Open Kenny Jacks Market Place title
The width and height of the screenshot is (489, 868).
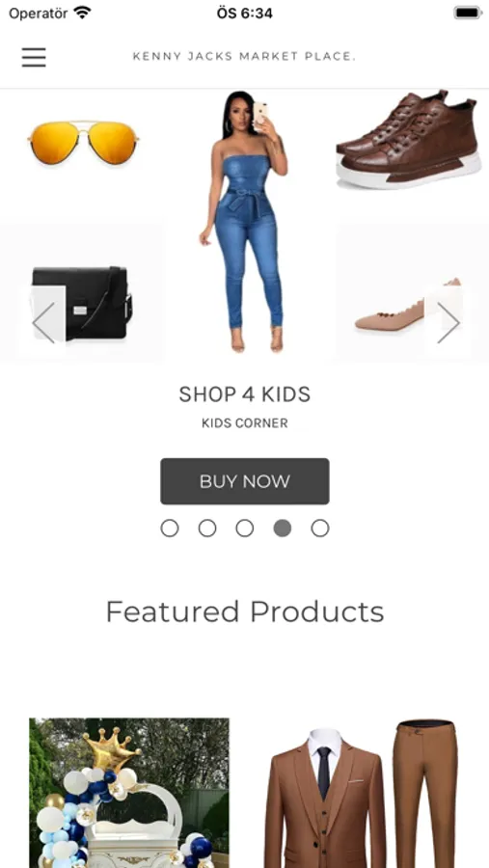click(x=244, y=57)
